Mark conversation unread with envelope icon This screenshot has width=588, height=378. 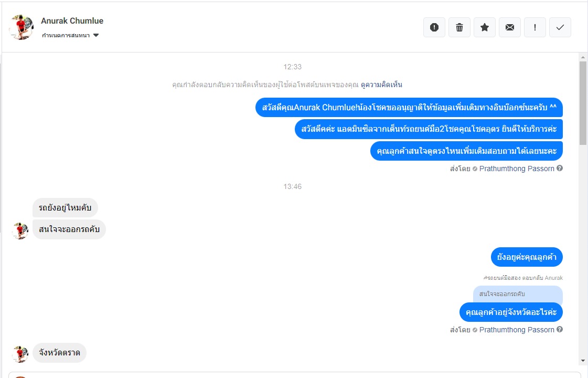tap(510, 27)
